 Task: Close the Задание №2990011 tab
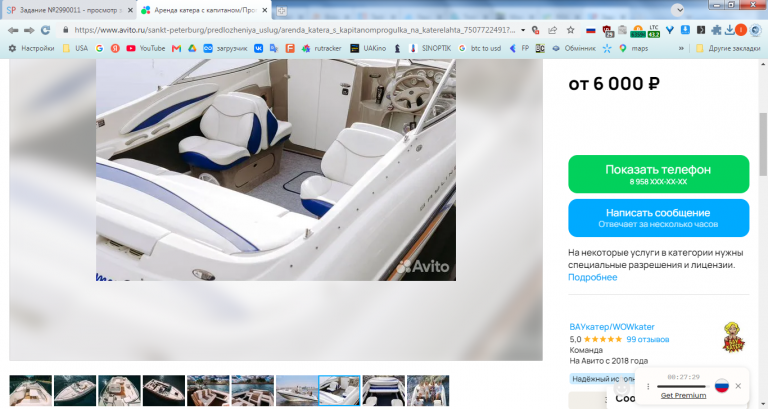pyautogui.click(x=130, y=10)
